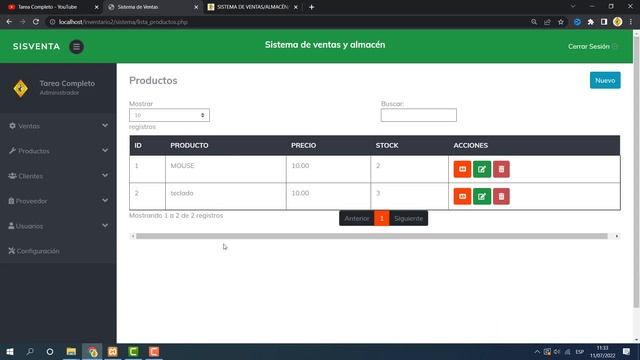This screenshot has width=640, height=360.
Task: Click the Clientes people icon
Action: tap(12, 176)
